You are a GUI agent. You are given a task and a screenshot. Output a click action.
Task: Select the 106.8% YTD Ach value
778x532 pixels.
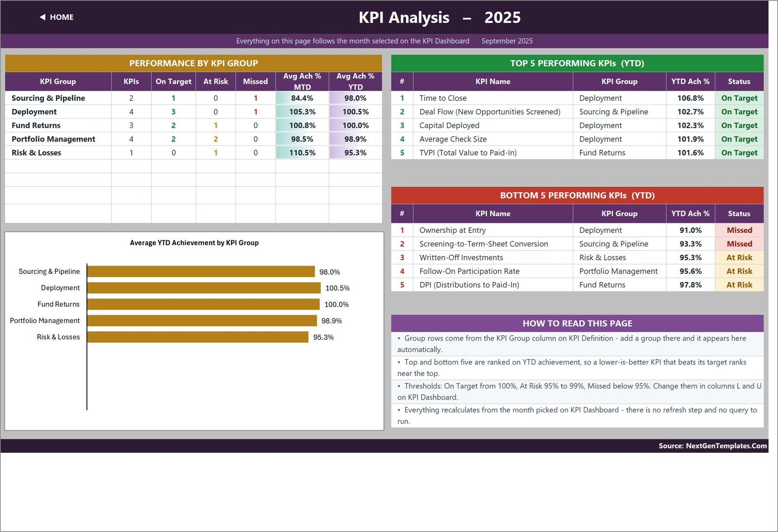coord(690,98)
